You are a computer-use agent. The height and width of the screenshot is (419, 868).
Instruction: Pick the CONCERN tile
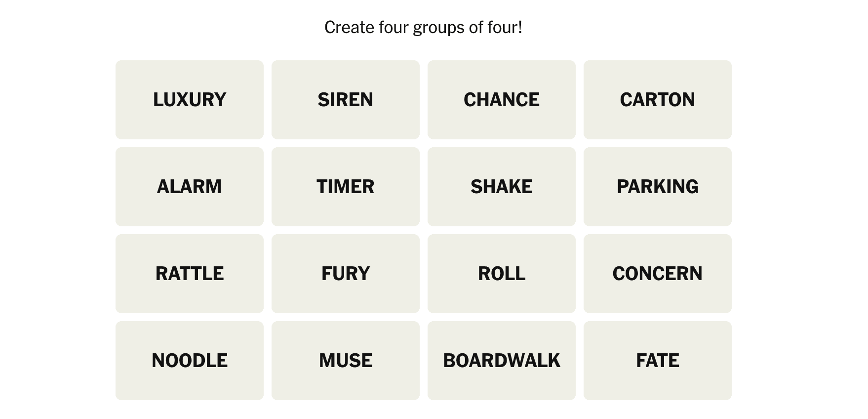658,274
